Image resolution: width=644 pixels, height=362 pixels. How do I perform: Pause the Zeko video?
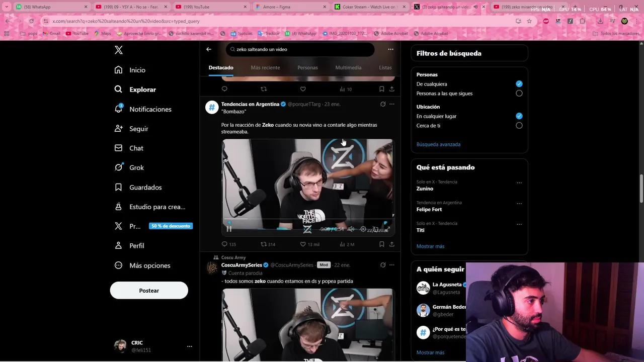coord(229,229)
